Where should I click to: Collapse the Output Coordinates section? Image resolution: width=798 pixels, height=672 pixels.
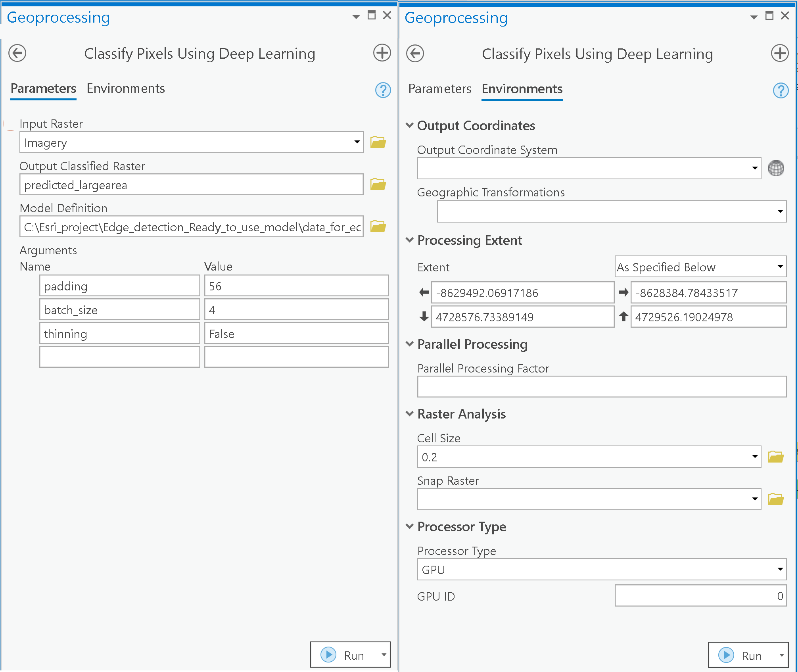click(x=410, y=125)
